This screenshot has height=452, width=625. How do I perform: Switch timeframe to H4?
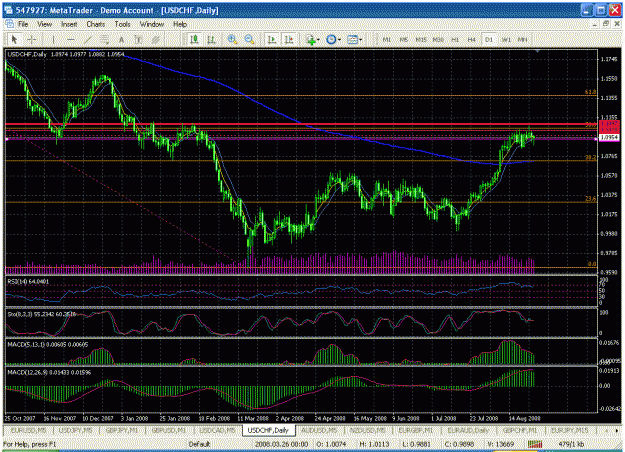tap(472, 39)
